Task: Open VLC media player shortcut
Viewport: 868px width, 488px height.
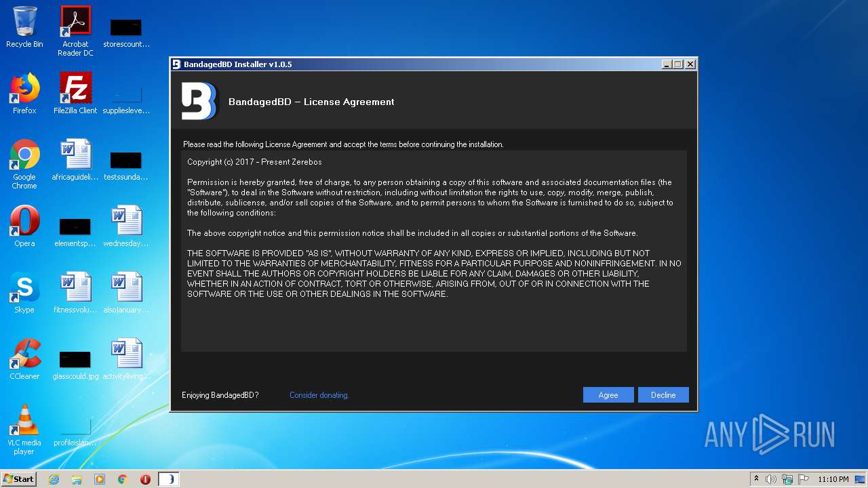Action: pos(24,430)
